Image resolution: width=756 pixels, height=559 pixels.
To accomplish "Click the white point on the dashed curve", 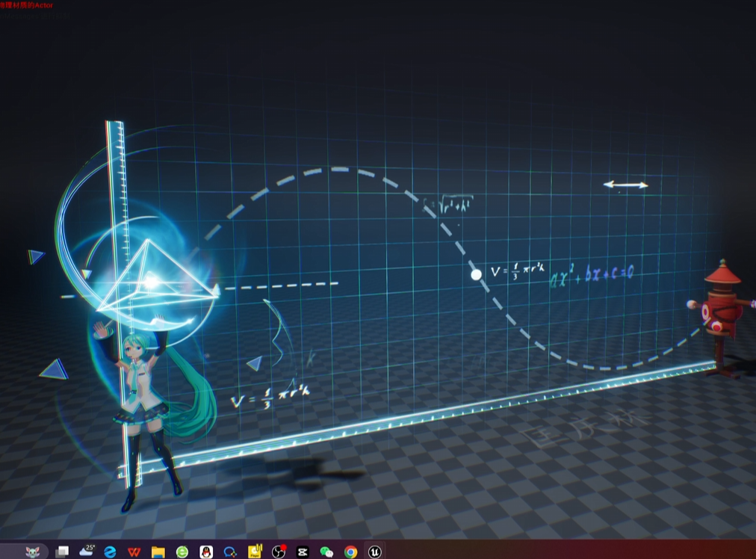I will click(477, 274).
